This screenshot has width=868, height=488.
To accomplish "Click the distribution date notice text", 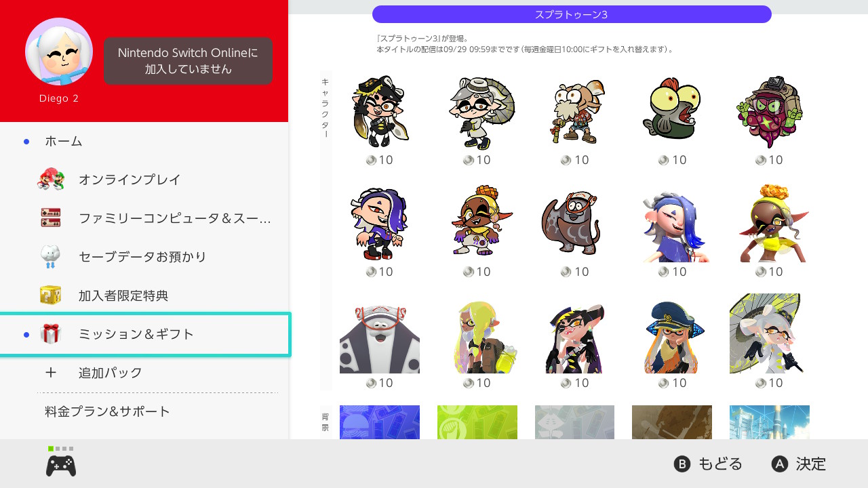I will point(525,50).
